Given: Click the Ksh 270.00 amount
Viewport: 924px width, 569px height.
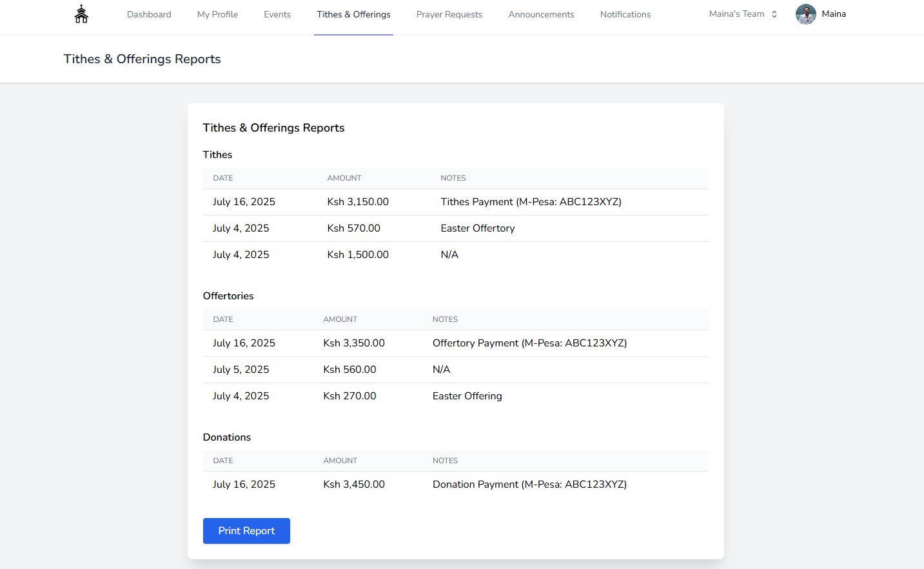Looking at the screenshot, I should click(349, 396).
